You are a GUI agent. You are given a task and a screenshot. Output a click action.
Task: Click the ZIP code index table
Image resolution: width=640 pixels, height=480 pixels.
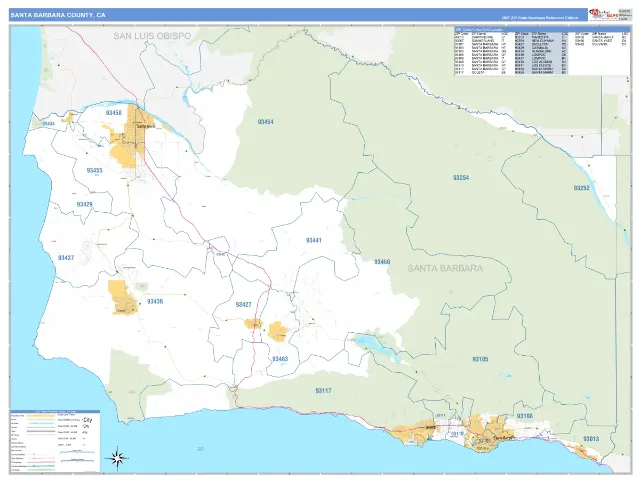pyautogui.click(x=542, y=51)
